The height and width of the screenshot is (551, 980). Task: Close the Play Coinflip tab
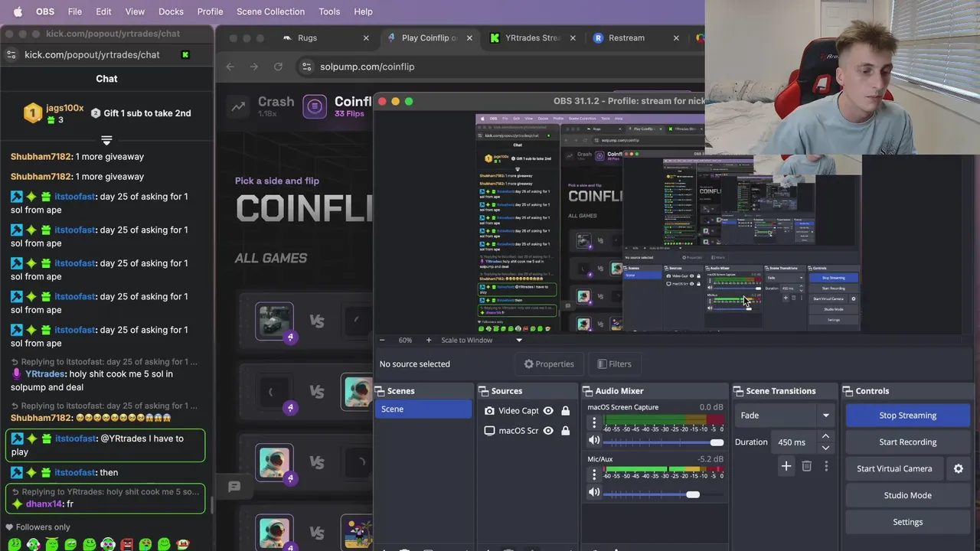point(469,37)
